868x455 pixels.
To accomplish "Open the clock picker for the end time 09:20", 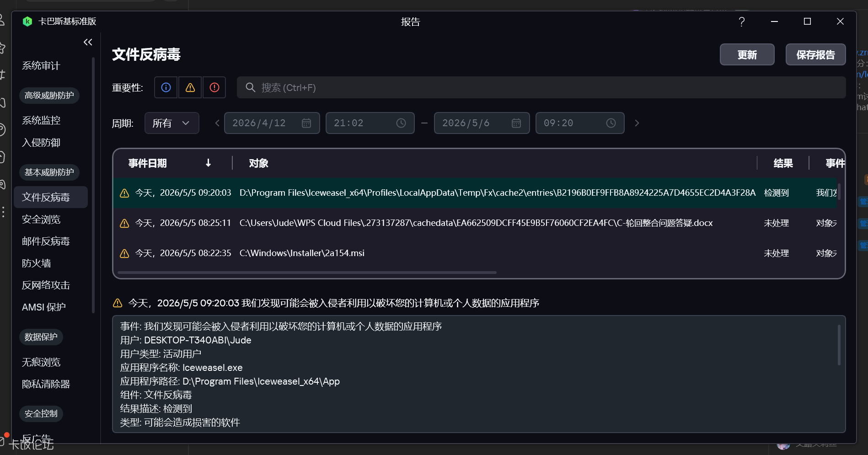I will [611, 123].
